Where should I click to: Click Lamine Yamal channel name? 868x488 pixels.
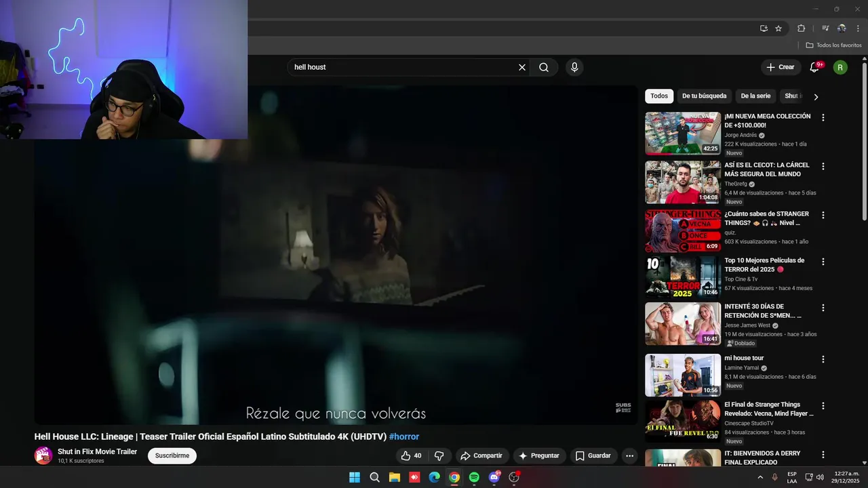[742, 368]
